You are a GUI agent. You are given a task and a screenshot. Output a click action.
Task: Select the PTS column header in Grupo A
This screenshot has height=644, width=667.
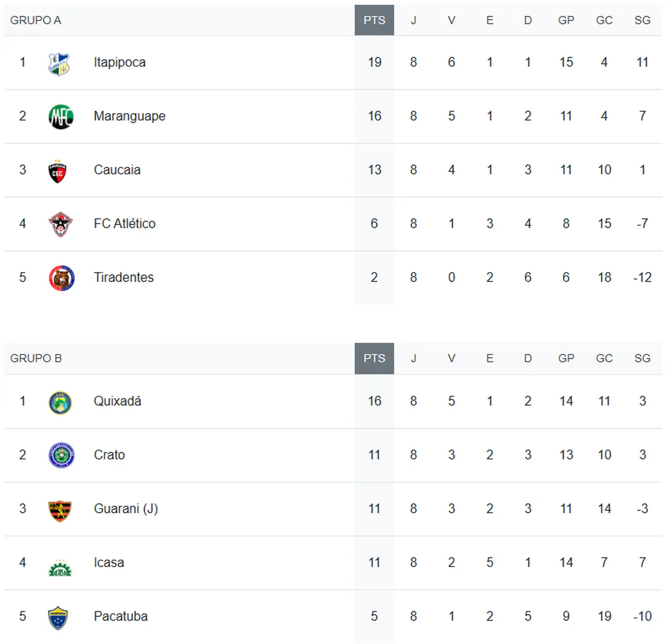pos(374,20)
